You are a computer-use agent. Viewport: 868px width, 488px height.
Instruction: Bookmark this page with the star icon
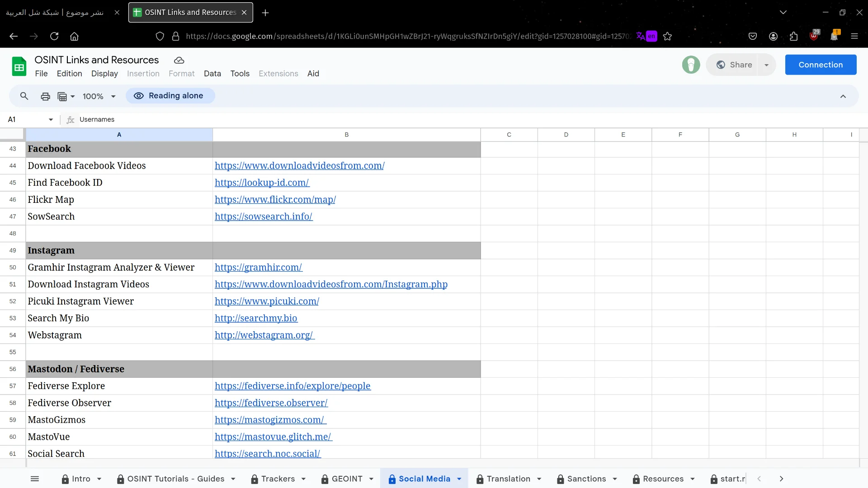[x=667, y=36]
